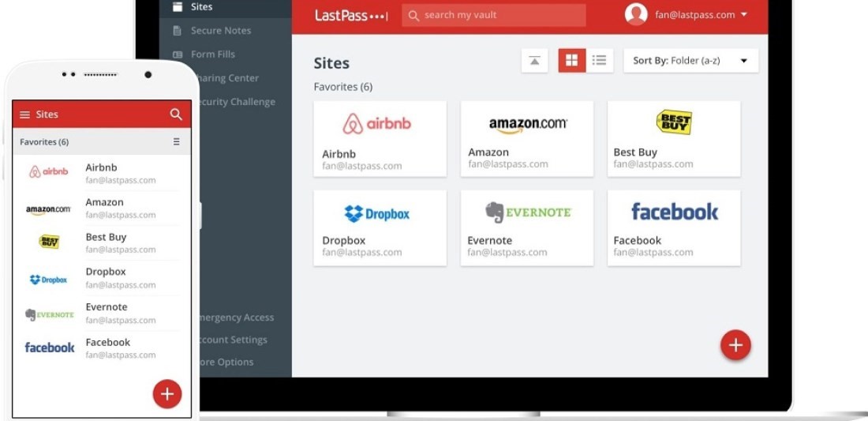
Task: Click the desktop red add site button
Action: [735, 345]
